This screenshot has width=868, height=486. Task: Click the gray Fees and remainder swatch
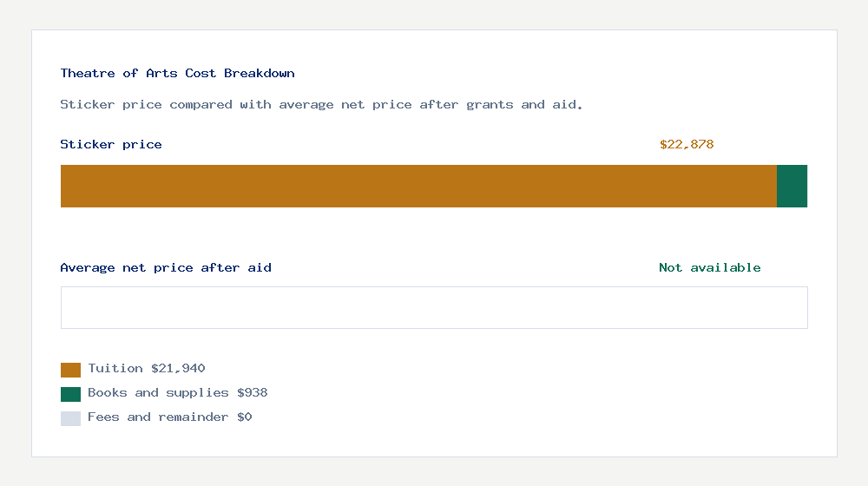[x=70, y=418]
